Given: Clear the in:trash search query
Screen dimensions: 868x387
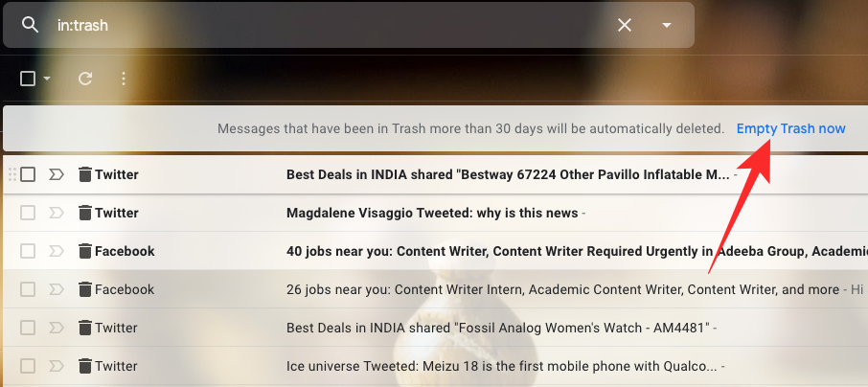Looking at the screenshot, I should [625, 25].
